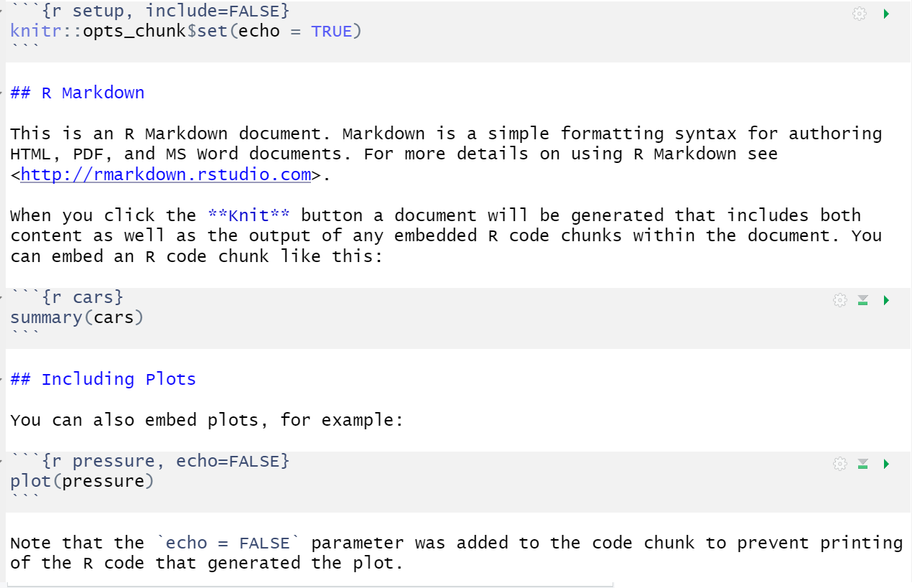Run the cars chunk
Image resolution: width=912 pixels, height=588 pixels.
[x=886, y=300]
